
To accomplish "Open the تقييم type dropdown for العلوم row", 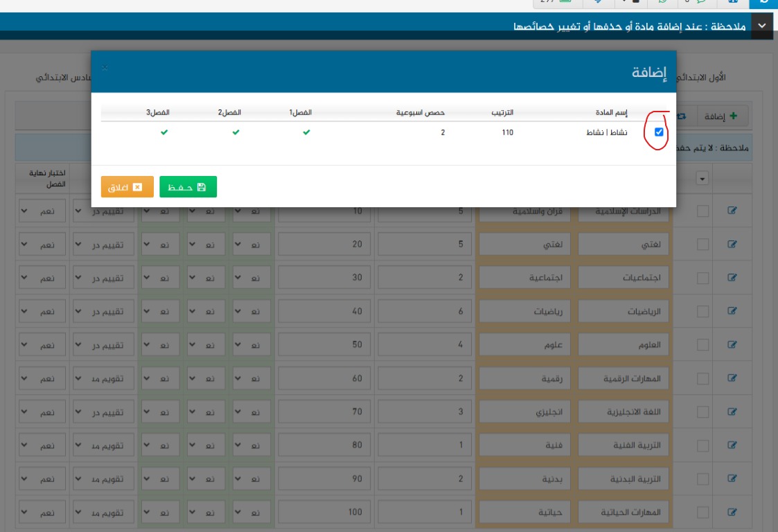I will (x=103, y=345).
